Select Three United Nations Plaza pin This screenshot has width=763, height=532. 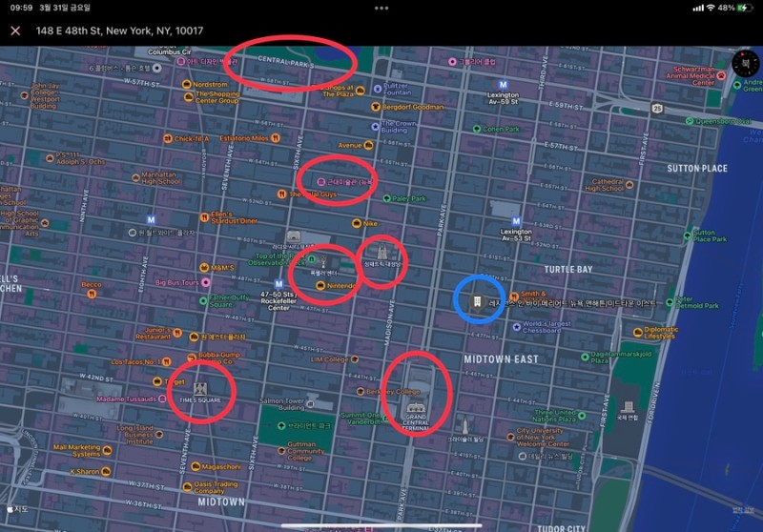pos(582,416)
